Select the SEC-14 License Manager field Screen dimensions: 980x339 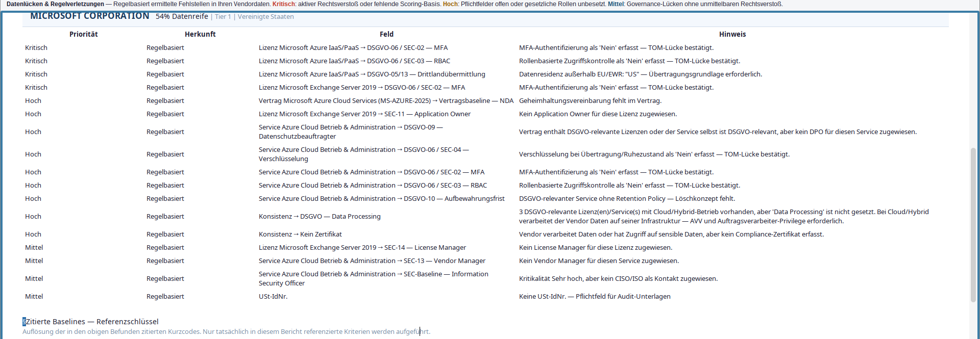tap(362, 247)
